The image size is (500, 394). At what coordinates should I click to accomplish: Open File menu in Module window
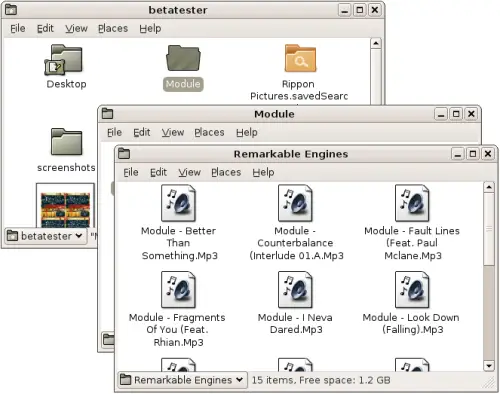pyautogui.click(x=114, y=132)
